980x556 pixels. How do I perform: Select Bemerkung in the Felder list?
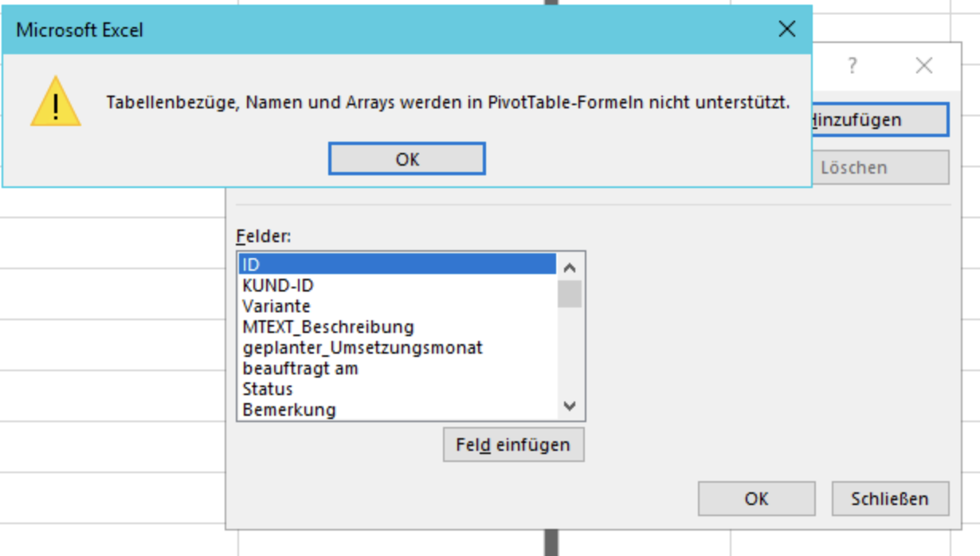[x=397, y=409]
